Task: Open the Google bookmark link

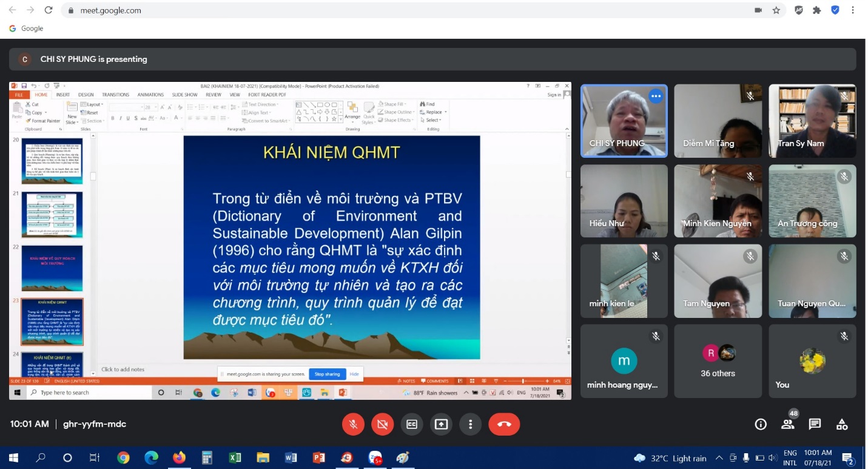Action: (26, 29)
